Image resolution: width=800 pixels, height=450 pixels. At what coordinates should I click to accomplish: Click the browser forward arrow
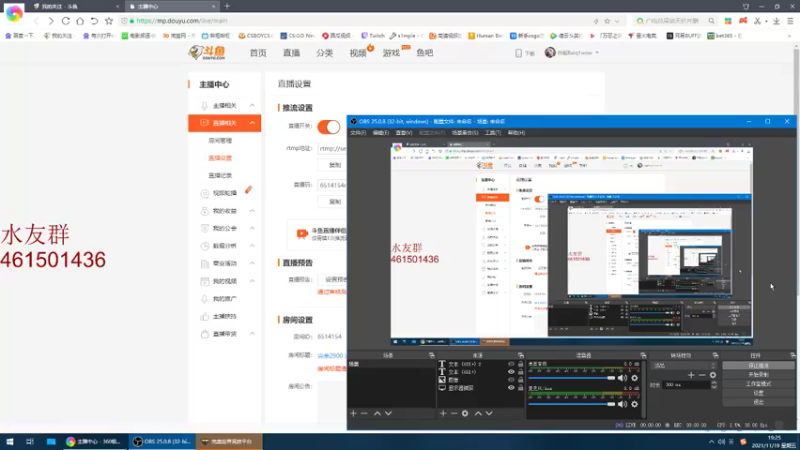tap(51, 21)
